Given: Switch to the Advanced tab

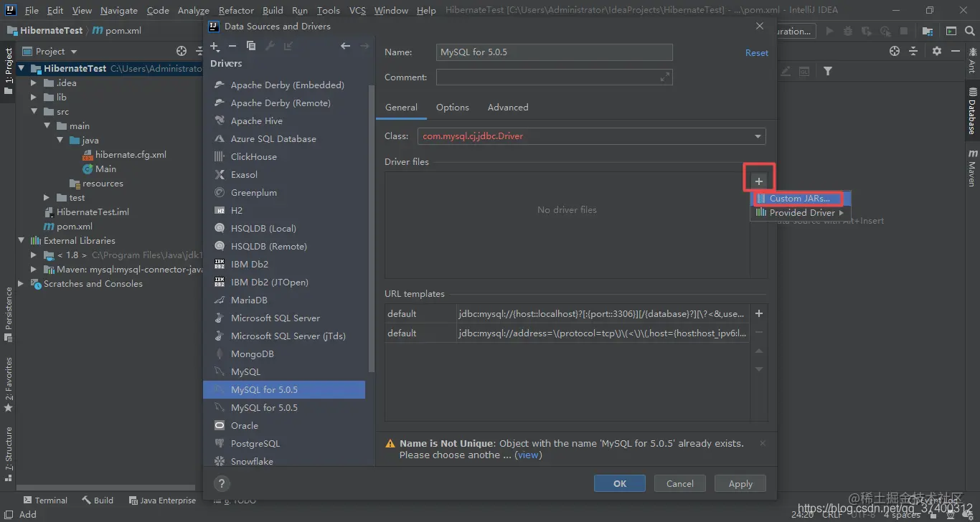Looking at the screenshot, I should point(508,108).
